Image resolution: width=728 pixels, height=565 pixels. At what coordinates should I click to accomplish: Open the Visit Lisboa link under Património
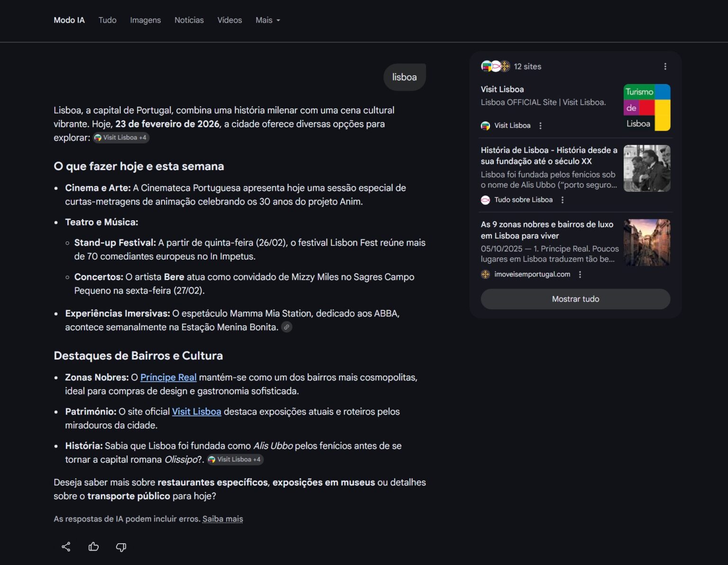point(197,412)
